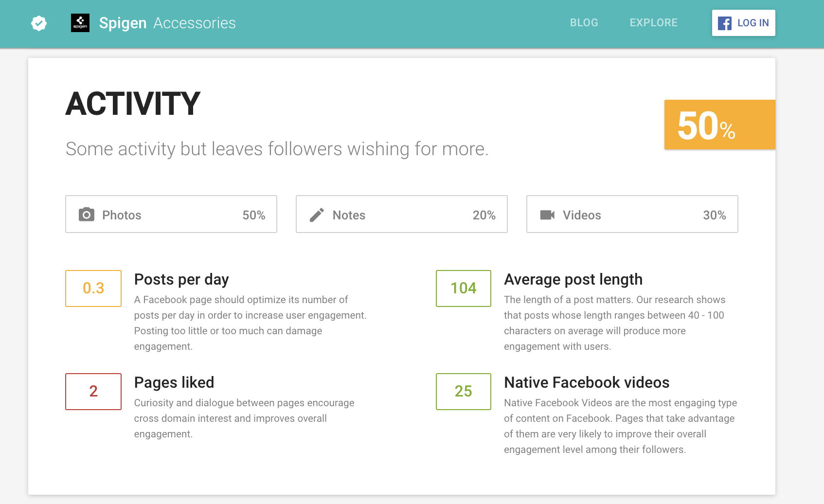Click the camera icon beside Photos
Image resolution: width=824 pixels, height=504 pixels.
coord(87,214)
